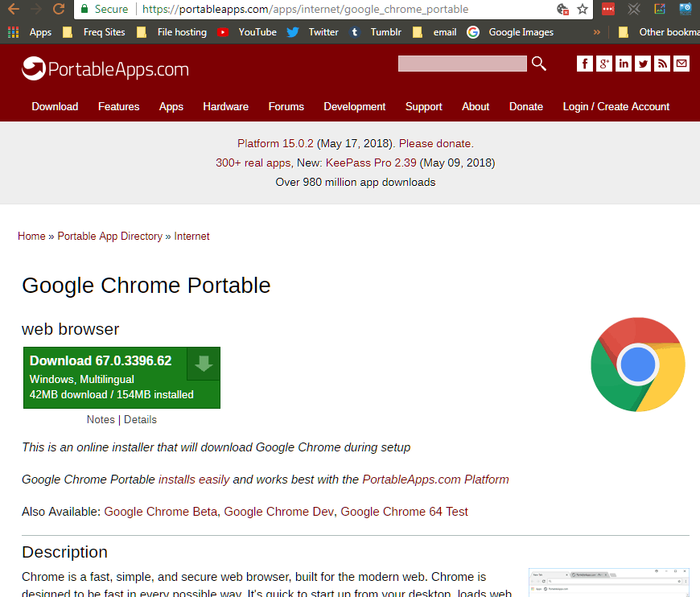
Task: Open the Forums navigation item
Action: point(286,107)
